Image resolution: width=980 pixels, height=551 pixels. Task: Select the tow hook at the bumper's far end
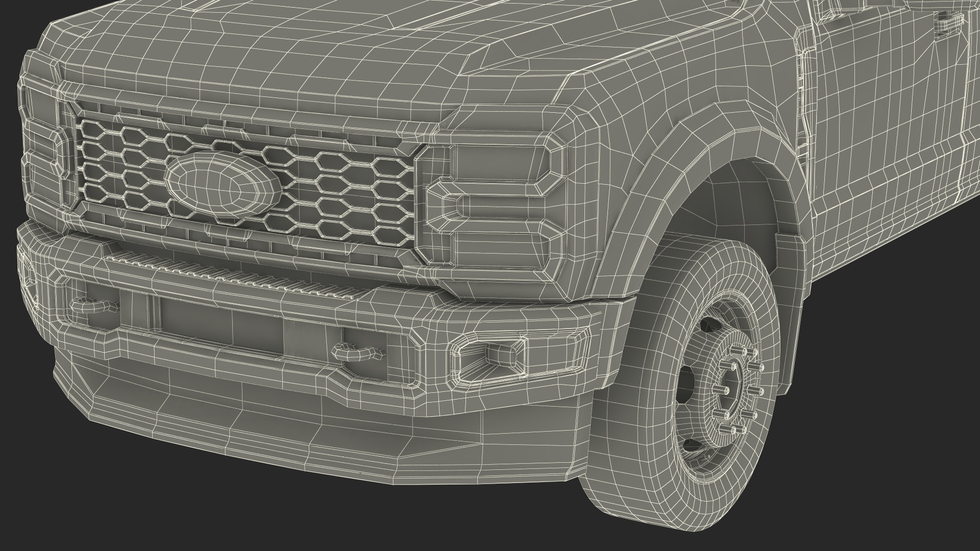(95, 305)
